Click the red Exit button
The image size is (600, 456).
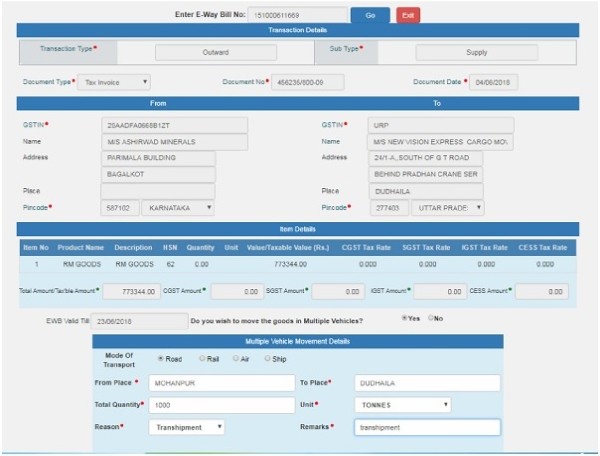coord(408,16)
